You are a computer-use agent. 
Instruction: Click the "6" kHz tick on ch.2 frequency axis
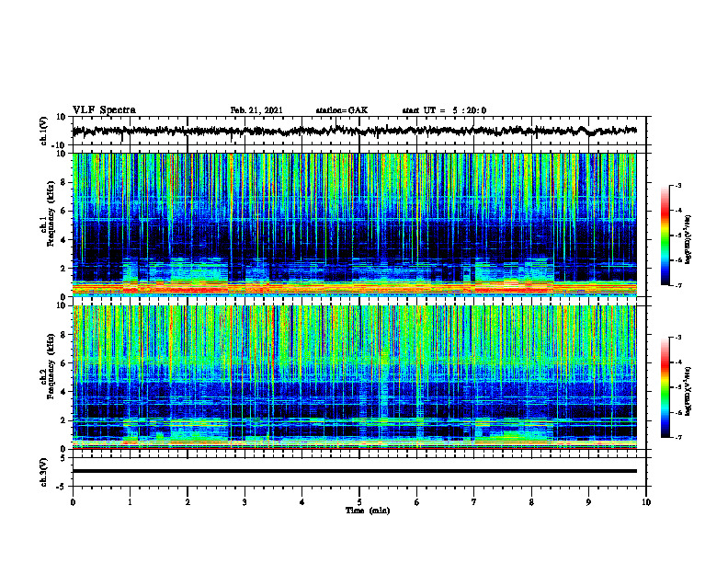coord(63,362)
